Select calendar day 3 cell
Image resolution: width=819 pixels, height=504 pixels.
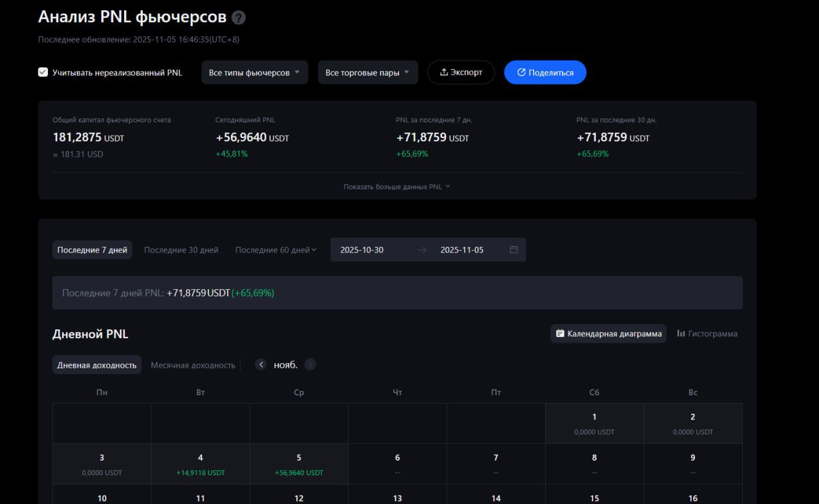[102, 464]
